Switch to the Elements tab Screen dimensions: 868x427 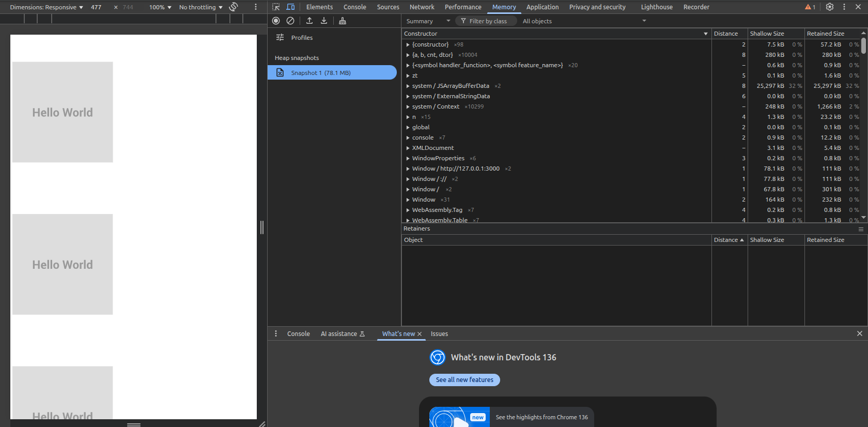click(x=319, y=7)
